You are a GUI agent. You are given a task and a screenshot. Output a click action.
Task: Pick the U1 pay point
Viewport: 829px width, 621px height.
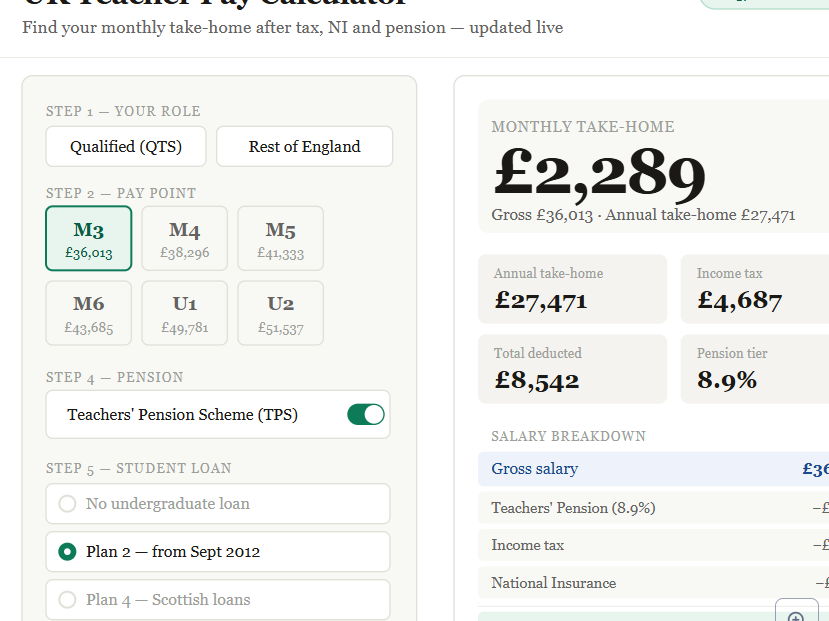click(x=184, y=312)
